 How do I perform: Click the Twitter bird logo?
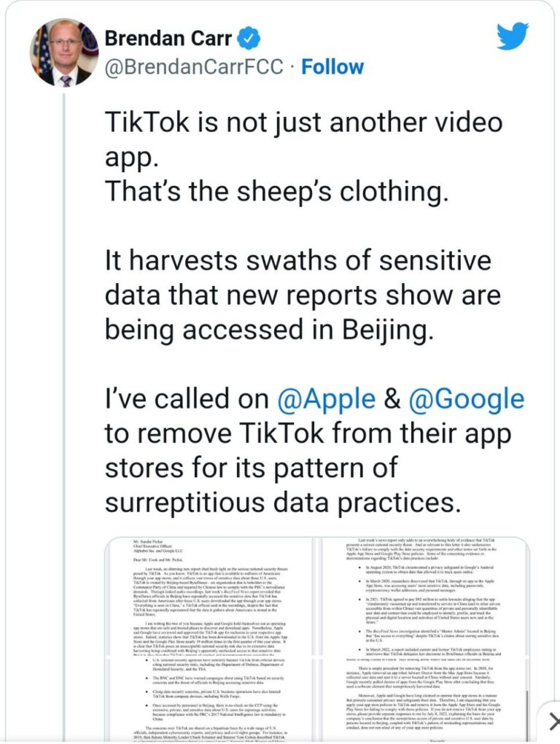513,36
